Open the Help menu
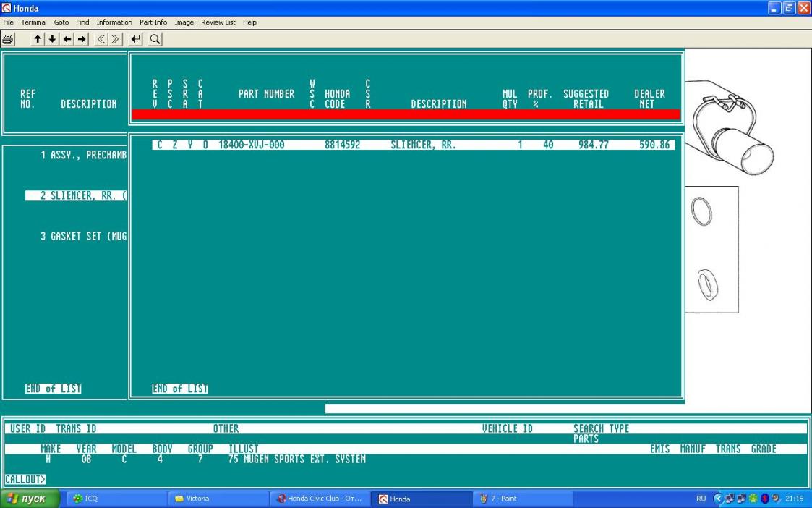812x508 pixels. pyautogui.click(x=249, y=22)
